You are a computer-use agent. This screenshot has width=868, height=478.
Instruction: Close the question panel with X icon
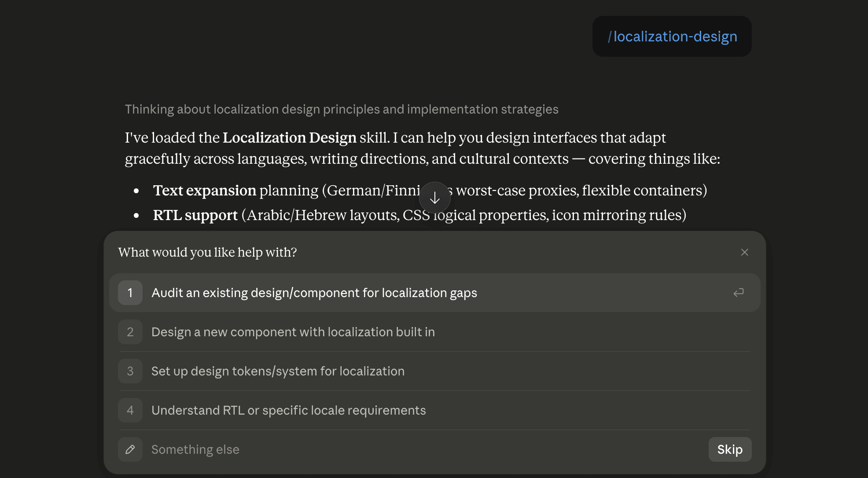pos(744,252)
